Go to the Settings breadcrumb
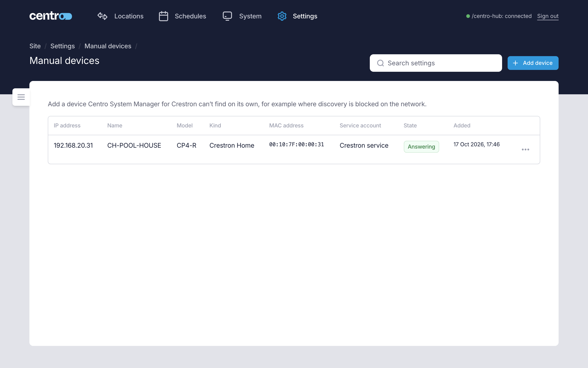588x368 pixels. coord(62,46)
